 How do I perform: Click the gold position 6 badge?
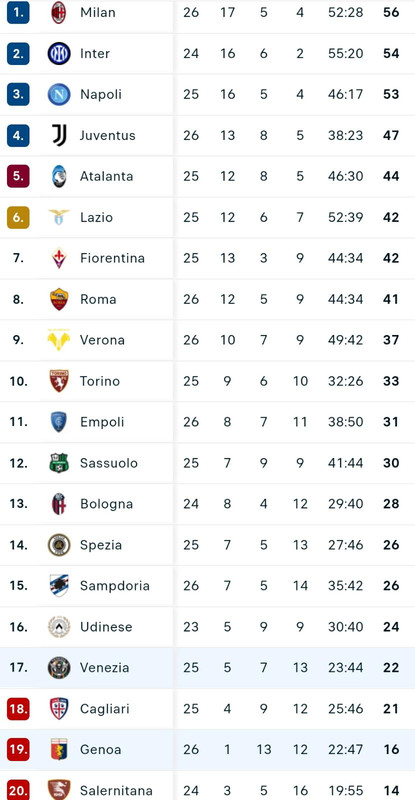pyautogui.click(x=18, y=217)
